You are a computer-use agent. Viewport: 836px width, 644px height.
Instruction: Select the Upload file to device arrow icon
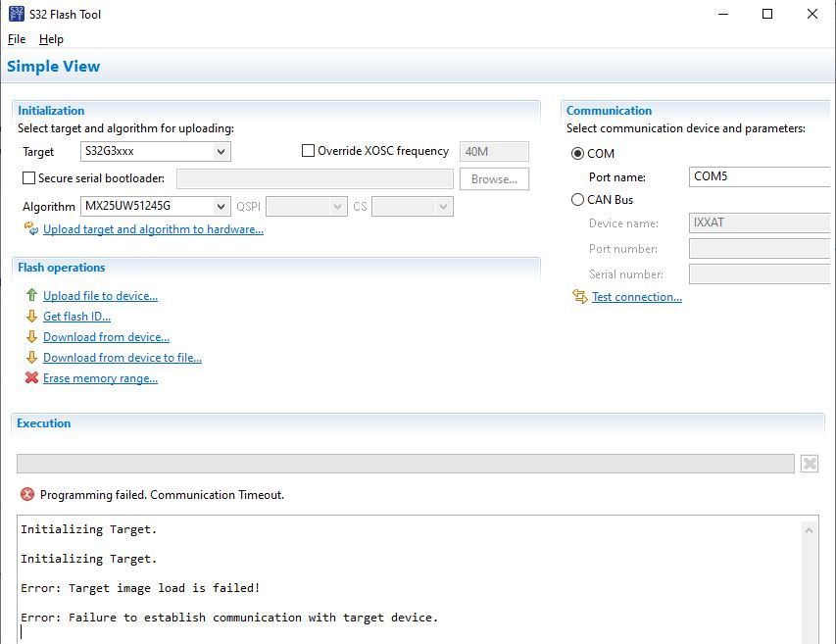click(x=32, y=295)
